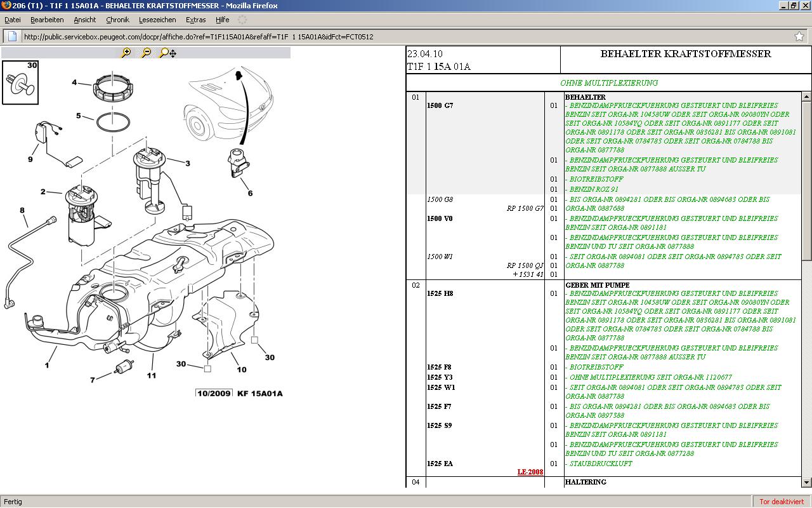Open the Extras menu

pyautogui.click(x=195, y=20)
